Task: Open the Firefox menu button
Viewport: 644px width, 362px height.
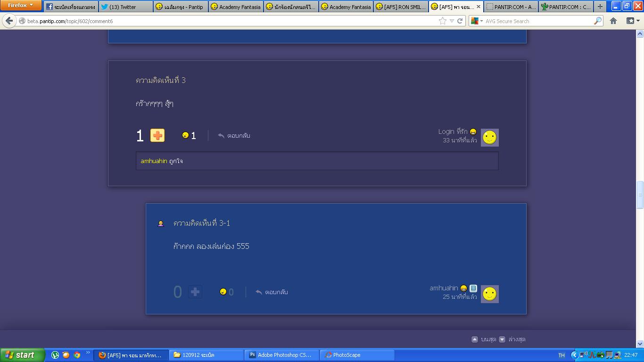Action: click(21, 5)
